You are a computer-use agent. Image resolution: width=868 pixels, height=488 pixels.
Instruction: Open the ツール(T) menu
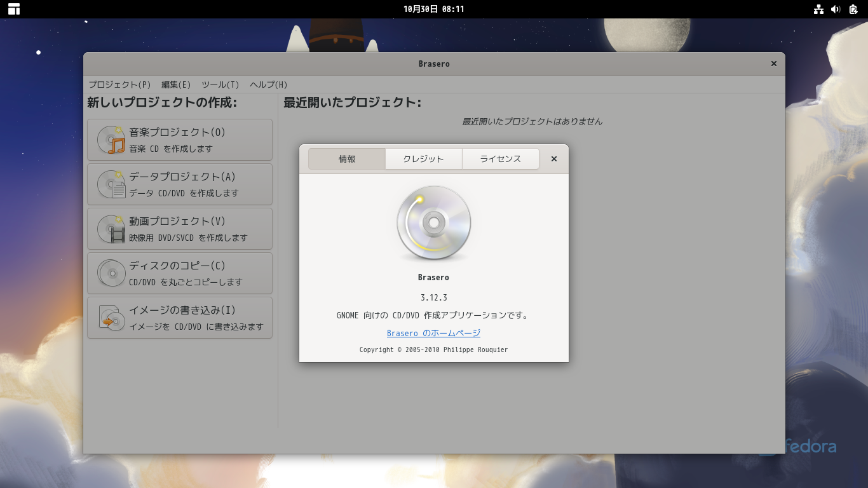220,85
